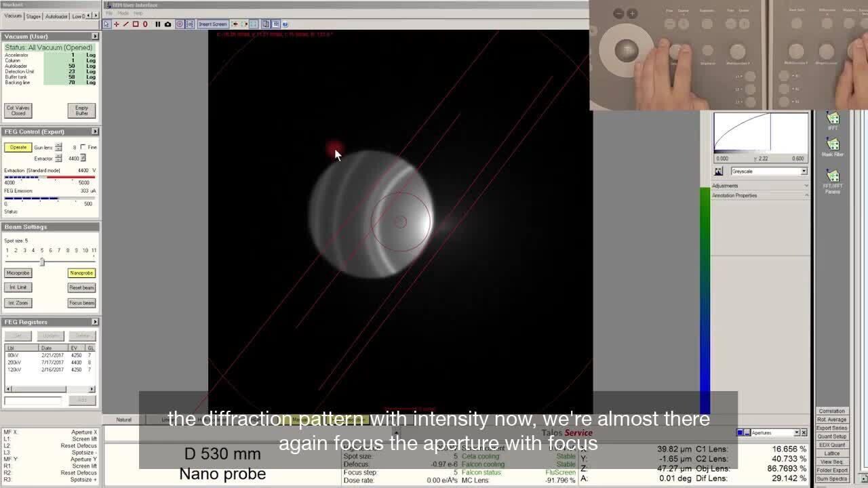The height and width of the screenshot is (488, 868).
Task: Click the Spot size slider handle
Action: 42,262
